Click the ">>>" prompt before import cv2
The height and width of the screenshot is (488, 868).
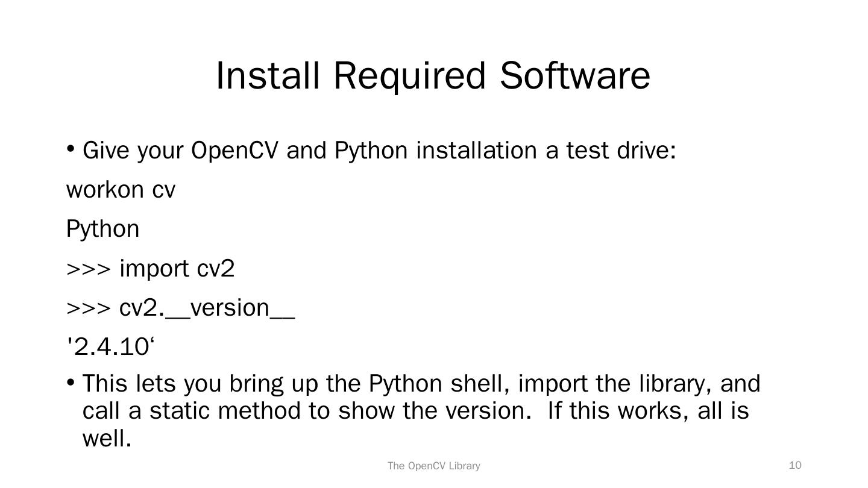[x=89, y=269]
